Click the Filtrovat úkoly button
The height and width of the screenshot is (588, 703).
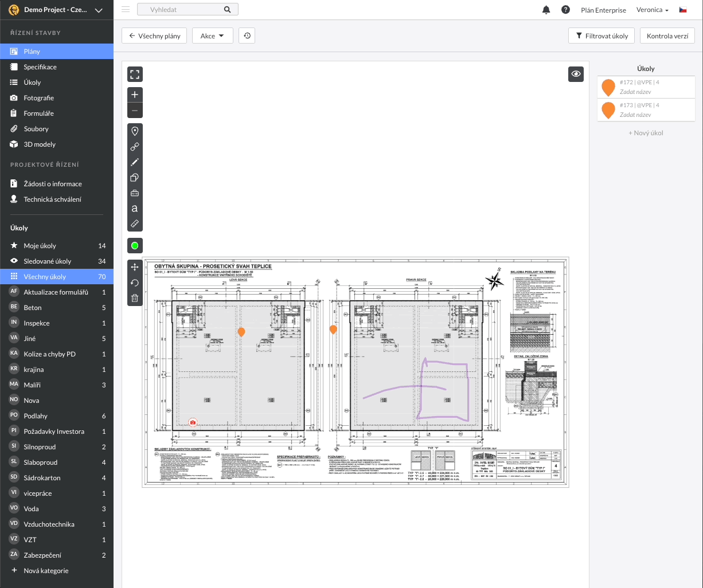click(602, 36)
